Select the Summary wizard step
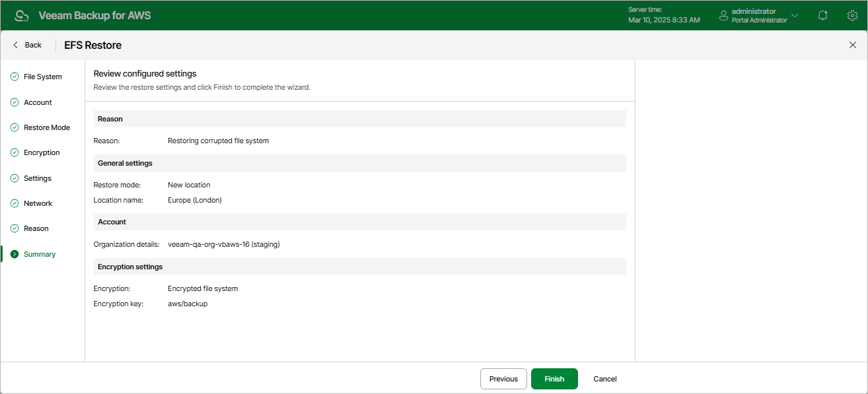868x394 pixels. 40,254
